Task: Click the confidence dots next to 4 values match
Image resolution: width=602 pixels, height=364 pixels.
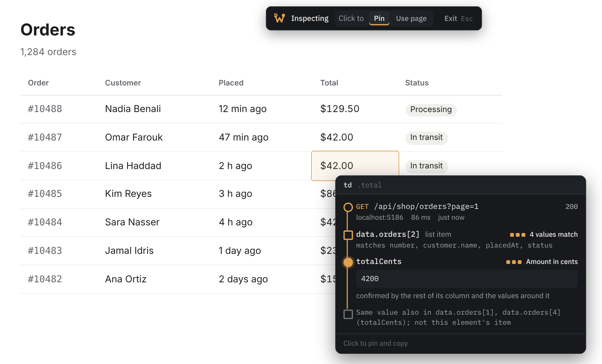Action: [517, 235]
